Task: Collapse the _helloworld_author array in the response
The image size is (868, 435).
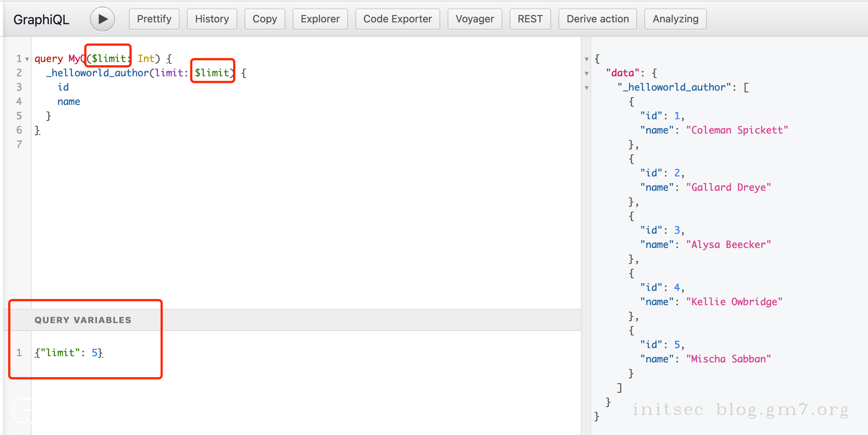Action: tap(587, 88)
